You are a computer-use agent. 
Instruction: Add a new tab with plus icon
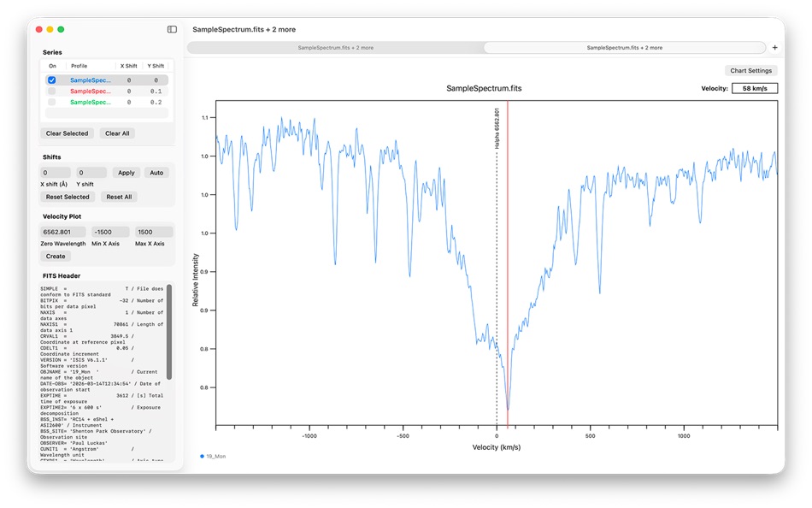tap(774, 47)
